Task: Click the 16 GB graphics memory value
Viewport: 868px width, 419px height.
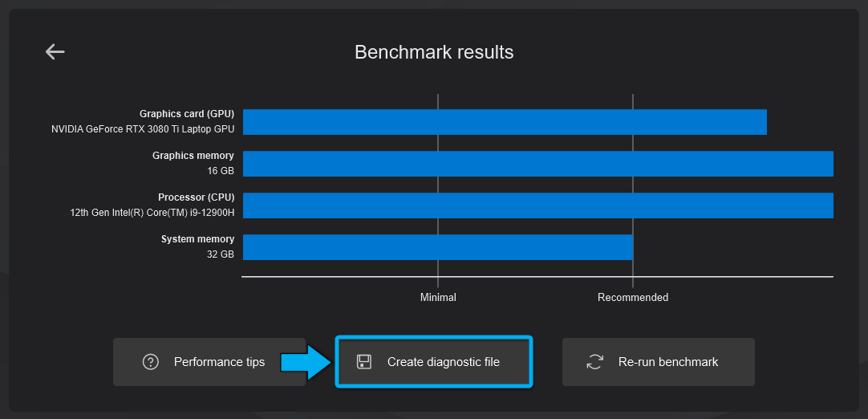Action: (221, 171)
